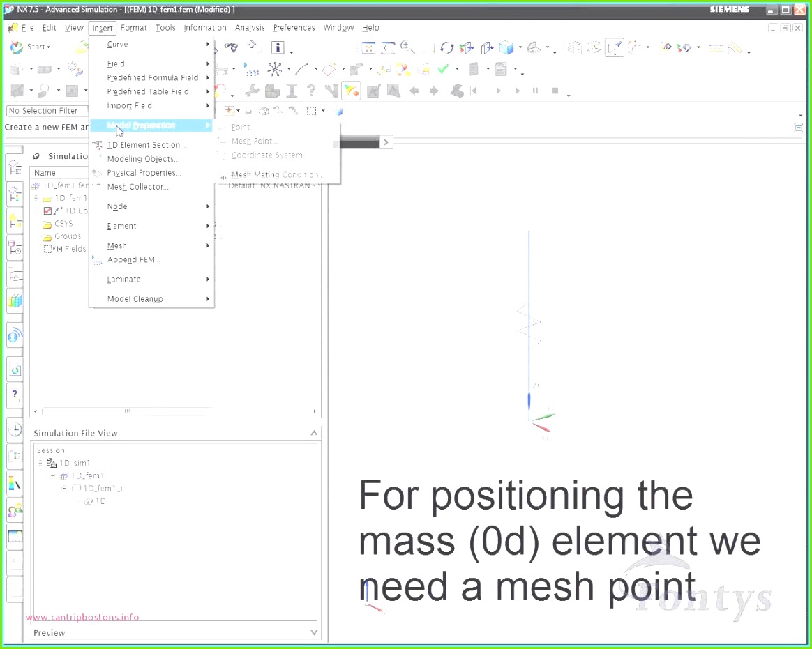This screenshot has width=812, height=649.
Task: Open the Help menu
Action: (x=370, y=28)
